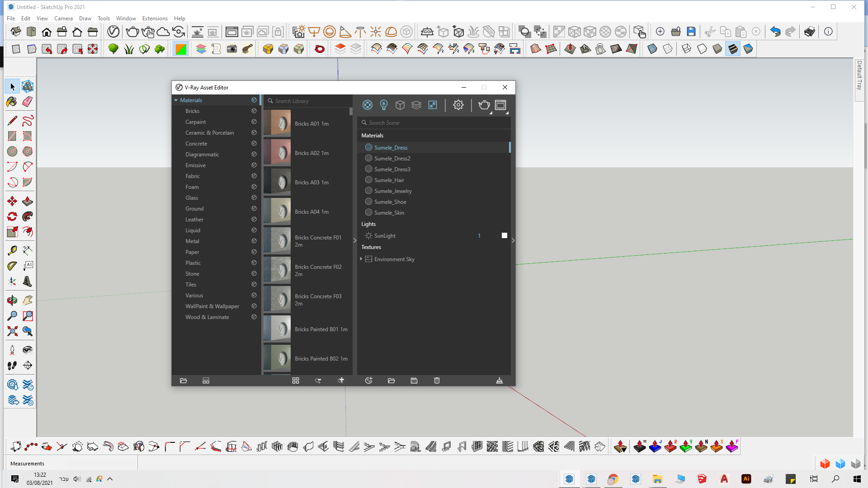This screenshot has width=868, height=488.
Task: Open the Frame Buffer window icon
Action: click(500, 105)
